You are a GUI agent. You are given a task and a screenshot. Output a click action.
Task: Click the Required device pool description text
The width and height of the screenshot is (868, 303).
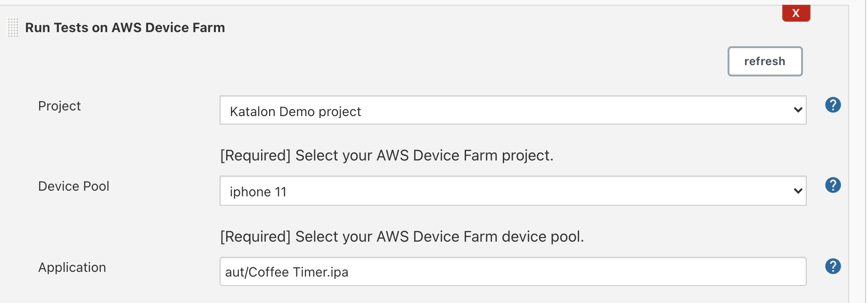coord(401,236)
